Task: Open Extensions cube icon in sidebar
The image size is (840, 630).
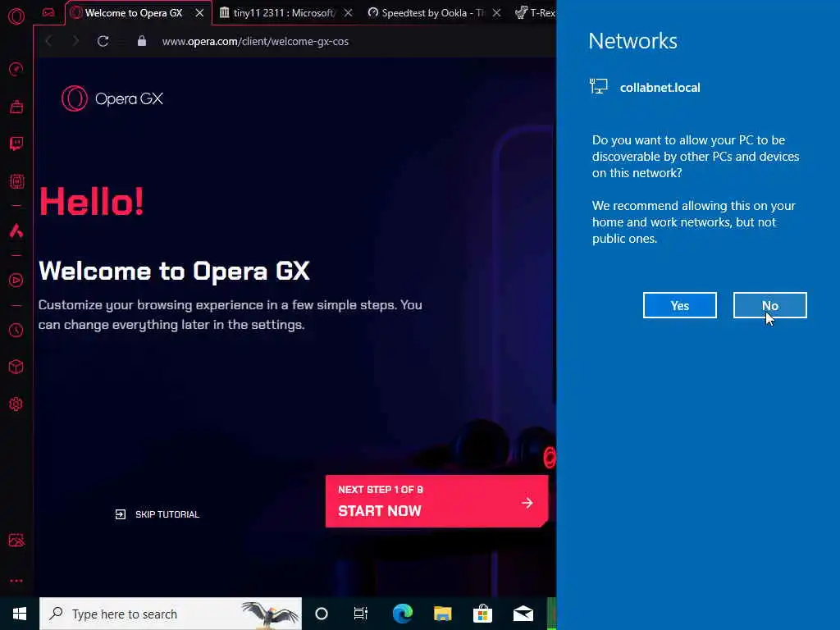Action: 16,367
